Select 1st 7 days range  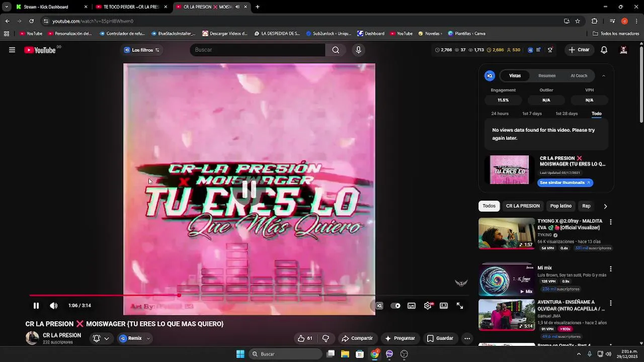(532, 114)
